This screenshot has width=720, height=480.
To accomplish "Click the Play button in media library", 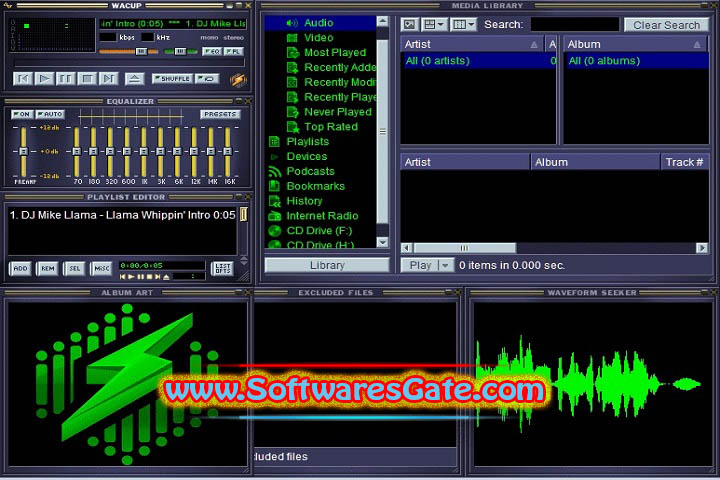I will click(x=420, y=265).
